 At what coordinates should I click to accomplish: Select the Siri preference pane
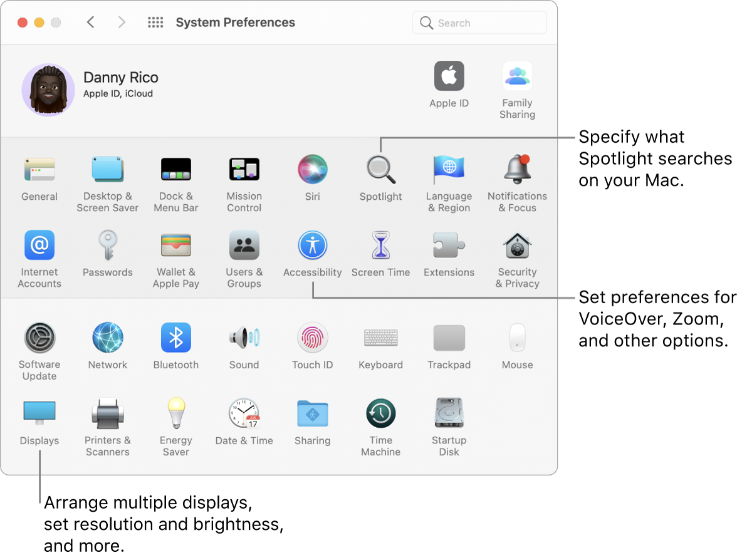tap(312, 169)
